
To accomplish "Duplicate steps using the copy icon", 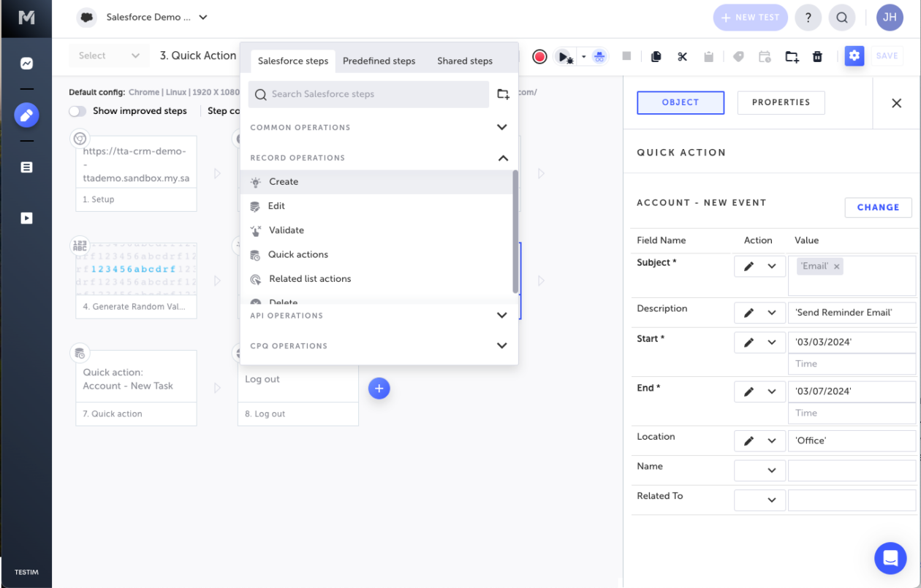I will pos(659,56).
